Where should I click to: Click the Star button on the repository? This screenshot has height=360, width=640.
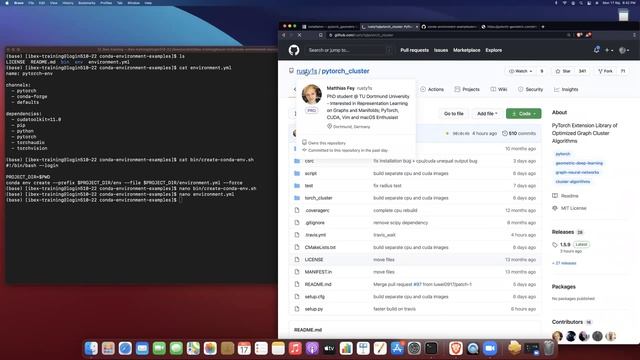[563, 71]
